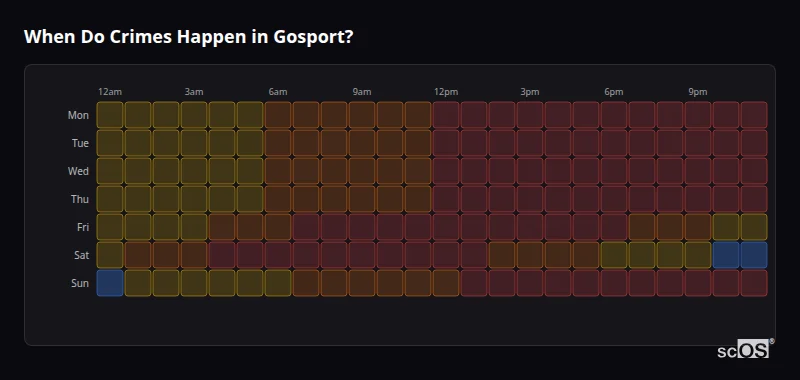This screenshot has width=800, height=380.
Task: Click the 'Sun' row label
Action: point(80,283)
